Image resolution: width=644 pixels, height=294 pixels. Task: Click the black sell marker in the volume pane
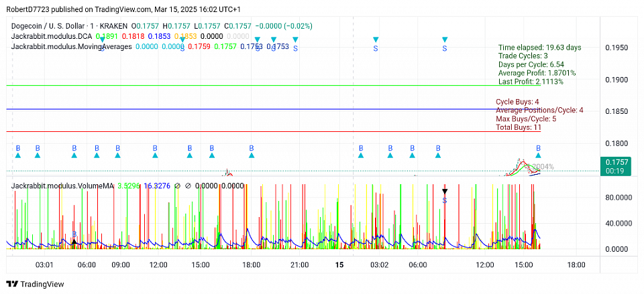445,191
